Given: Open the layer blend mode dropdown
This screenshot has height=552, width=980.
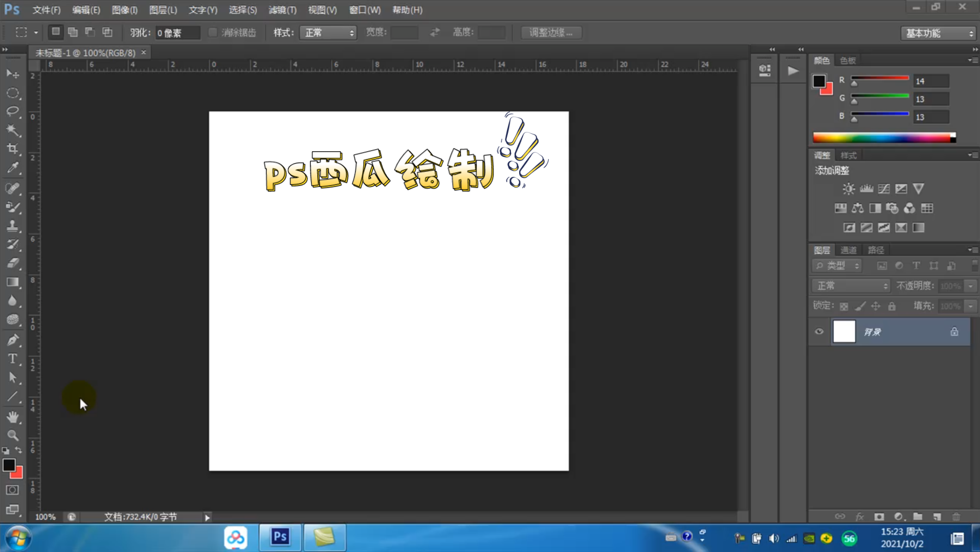Looking at the screenshot, I should coord(851,286).
